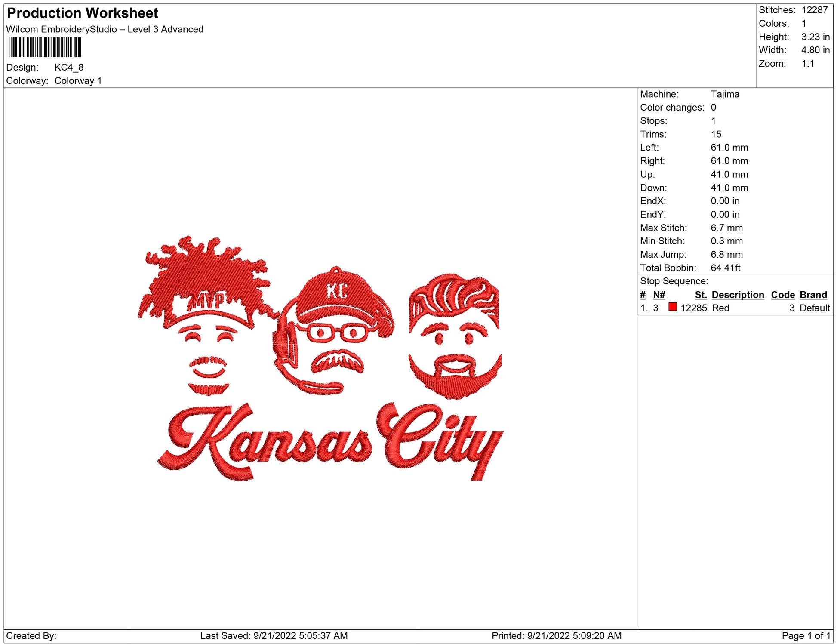This screenshot has width=837, height=644.
Task: Click the bearded face embroidery on right
Action: [x=455, y=336]
